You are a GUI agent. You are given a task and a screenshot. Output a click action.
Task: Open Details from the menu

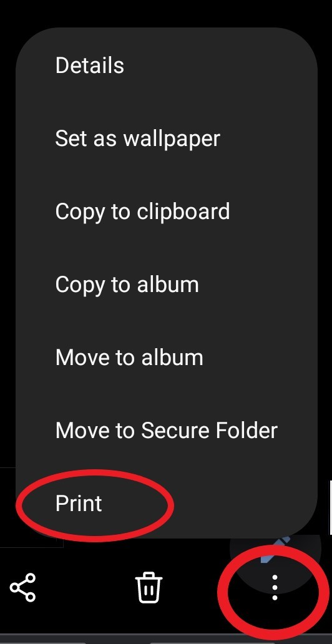click(90, 66)
